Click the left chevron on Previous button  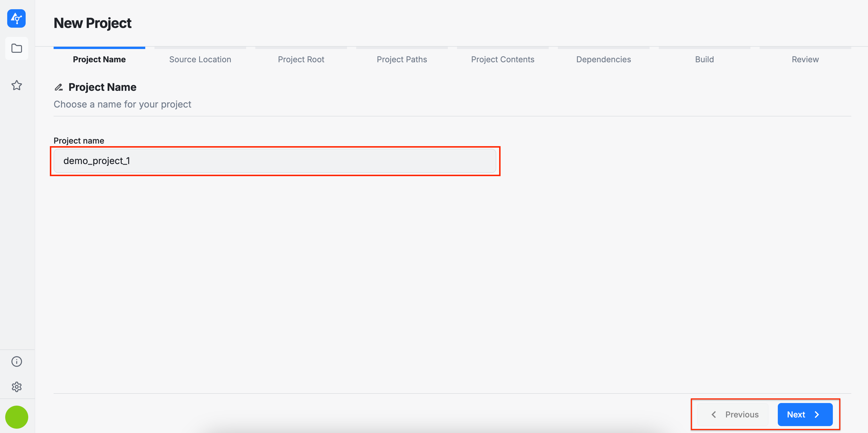point(714,415)
